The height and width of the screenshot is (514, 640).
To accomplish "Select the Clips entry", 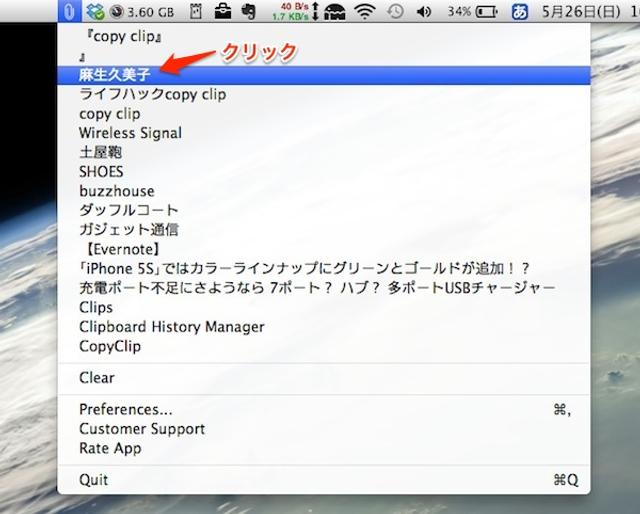I will click(324, 307).
